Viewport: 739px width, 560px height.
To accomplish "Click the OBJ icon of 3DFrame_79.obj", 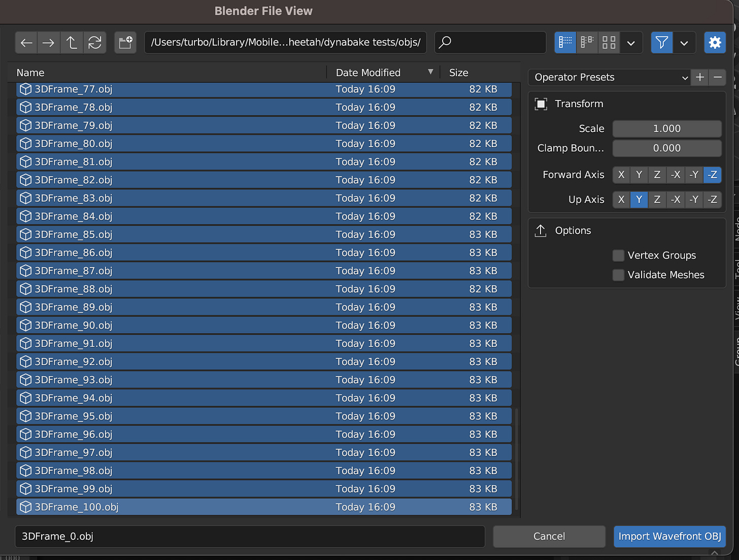I will [25, 125].
